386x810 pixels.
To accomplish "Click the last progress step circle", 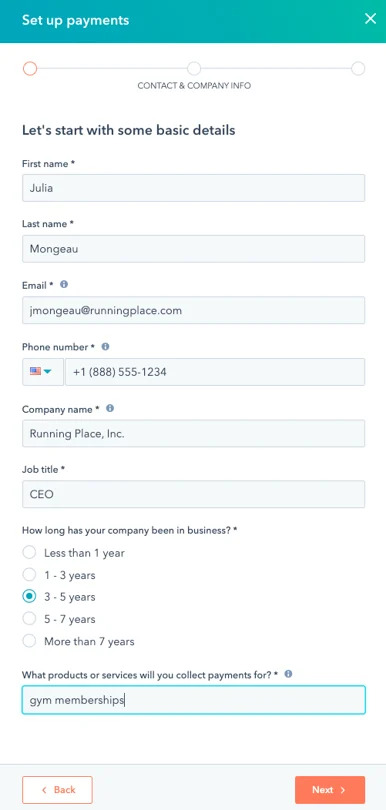I will [358, 69].
